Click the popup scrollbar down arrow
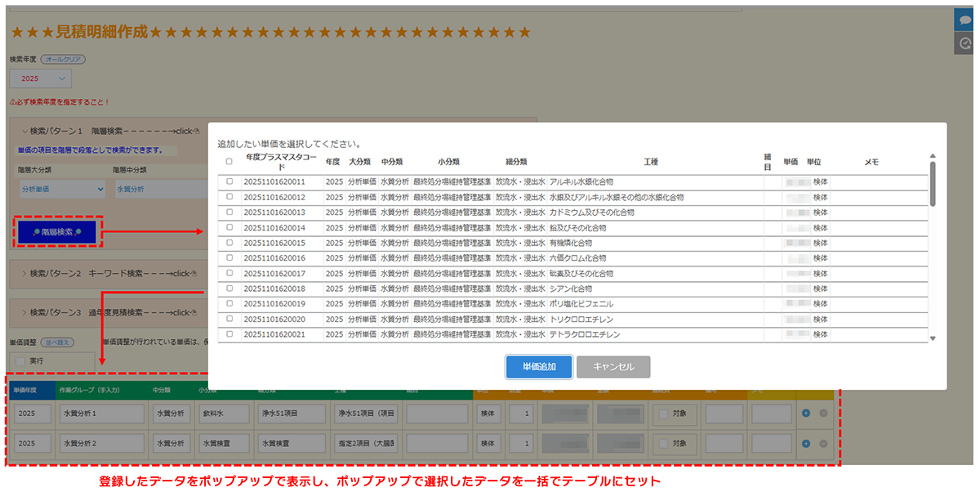980x501 pixels. click(933, 338)
